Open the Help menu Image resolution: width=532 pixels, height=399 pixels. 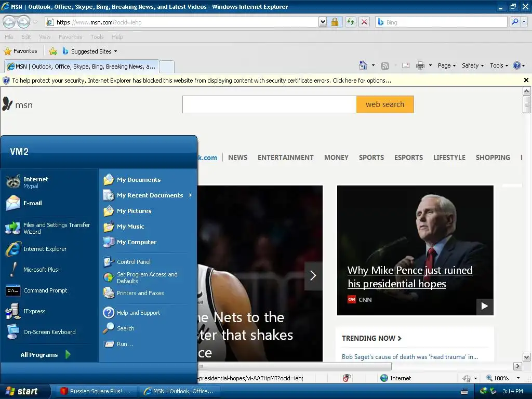pos(117,37)
